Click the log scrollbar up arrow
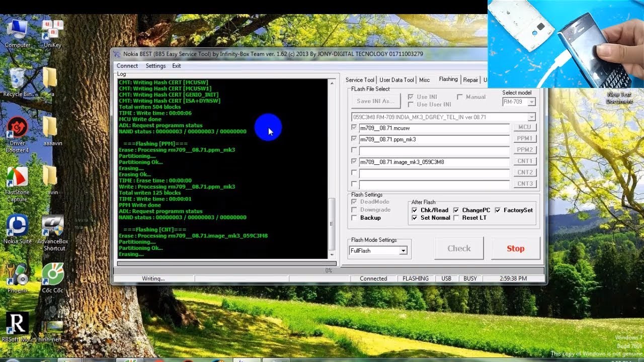 click(x=332, y=83)
